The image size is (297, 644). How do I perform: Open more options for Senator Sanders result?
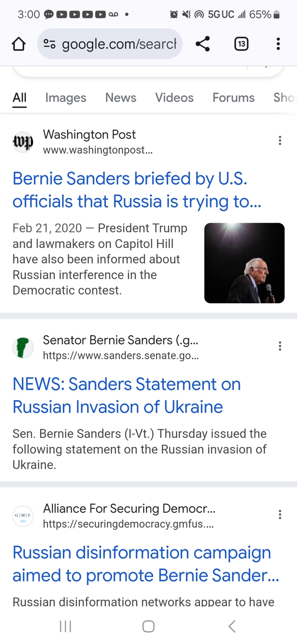point(280,346)
